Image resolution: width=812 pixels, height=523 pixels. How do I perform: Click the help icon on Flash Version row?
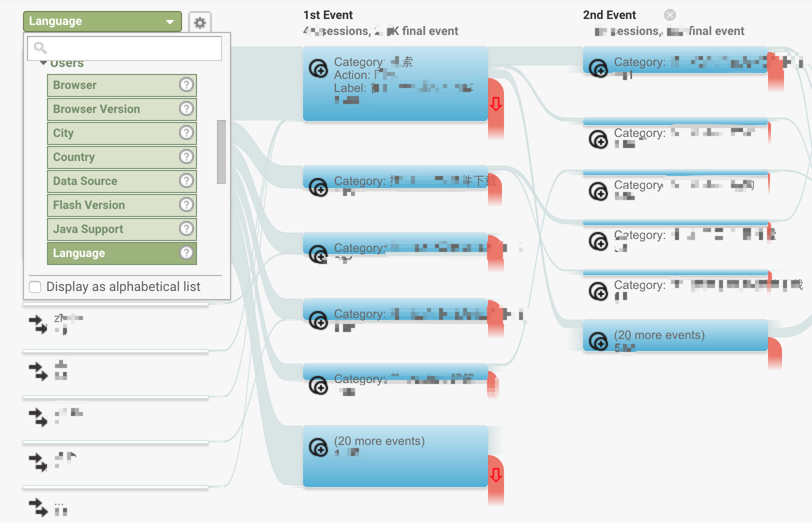coord(186,205)
